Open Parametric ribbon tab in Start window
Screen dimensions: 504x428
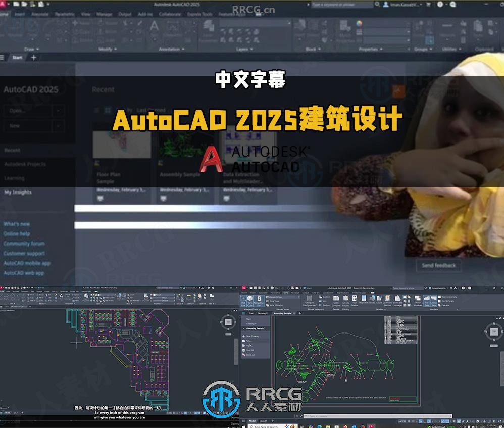65,14
